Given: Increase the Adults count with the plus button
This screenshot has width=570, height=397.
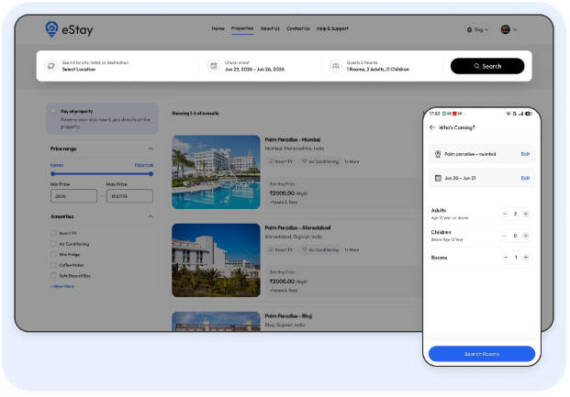Looking at the screenshot, I should 526,214.
